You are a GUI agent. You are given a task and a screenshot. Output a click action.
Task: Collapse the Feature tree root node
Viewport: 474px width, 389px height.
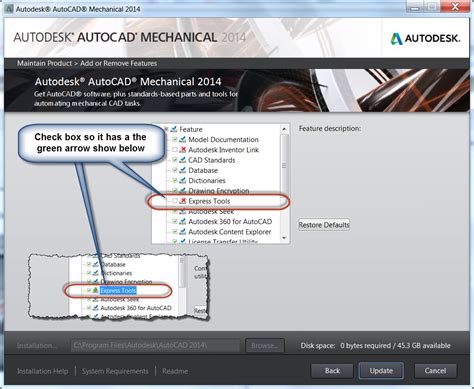click(x=166, y=129)
